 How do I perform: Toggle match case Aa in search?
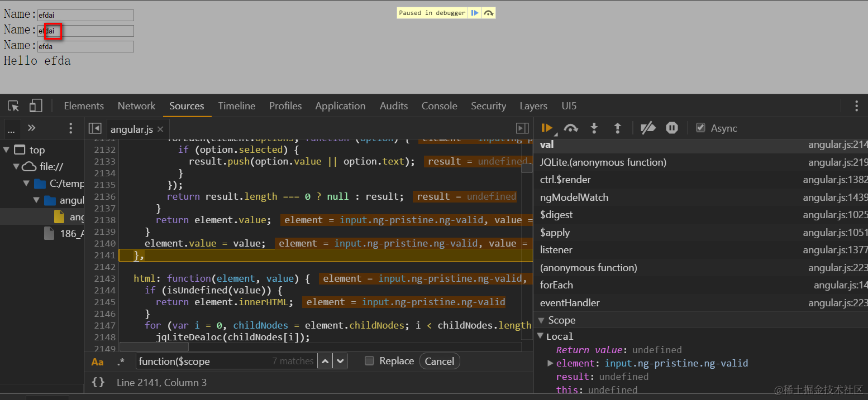click(97, 362)
